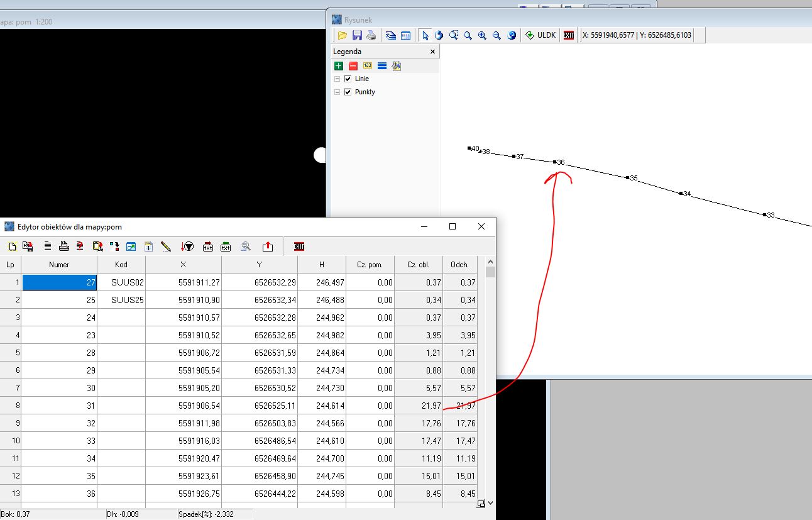
Task: Export to txt with red arrow icon
Action: 208,246
